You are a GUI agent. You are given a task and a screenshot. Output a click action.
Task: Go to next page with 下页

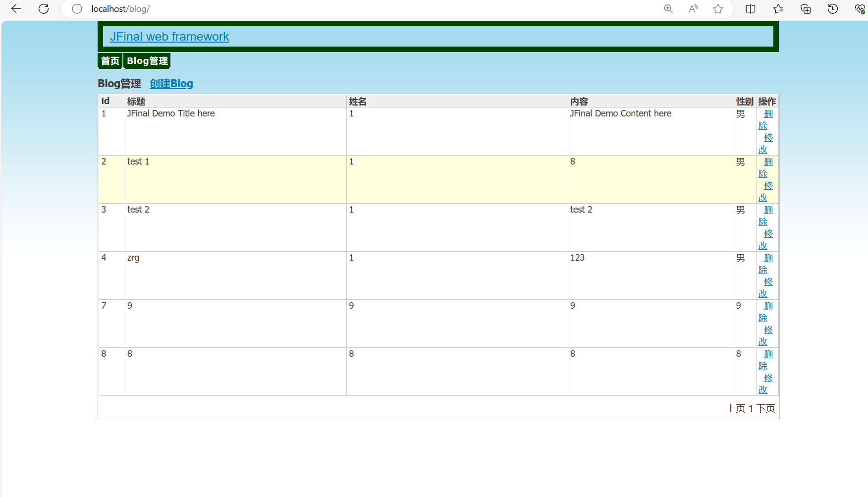765,408
